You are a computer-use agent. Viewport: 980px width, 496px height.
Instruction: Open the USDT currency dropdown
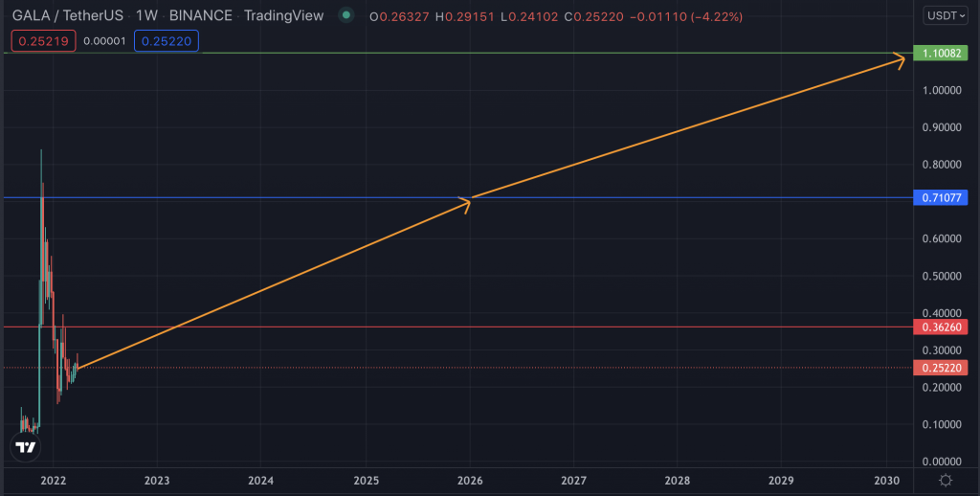(x=945, y=15)
